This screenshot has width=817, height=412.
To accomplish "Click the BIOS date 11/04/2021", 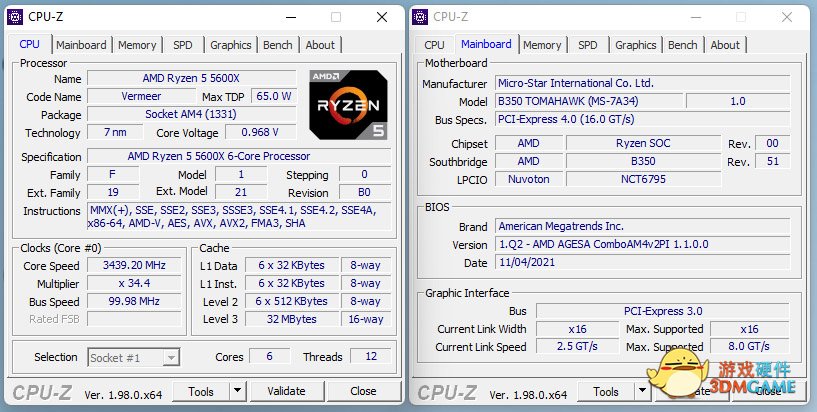I will (x=642, y=262).
